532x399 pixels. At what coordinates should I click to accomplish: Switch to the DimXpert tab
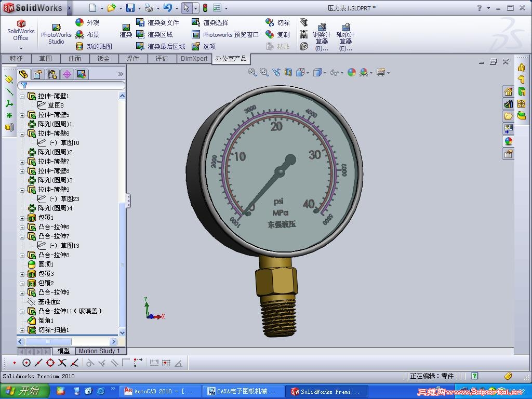click(194, 58)
